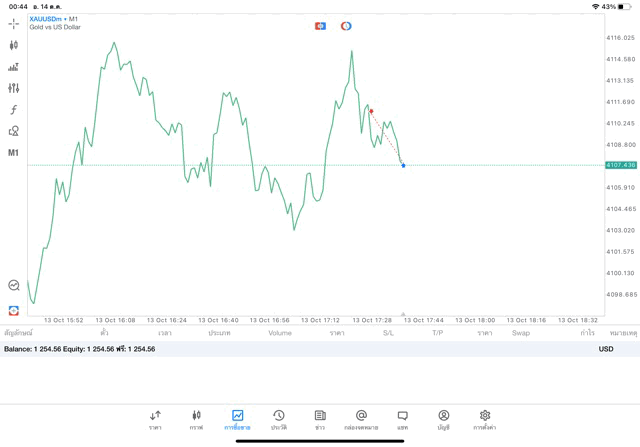Open the ประวัติ history tab
Viewport: 640px width, 447px height.
pyautogui.click(x=279, y=419)
